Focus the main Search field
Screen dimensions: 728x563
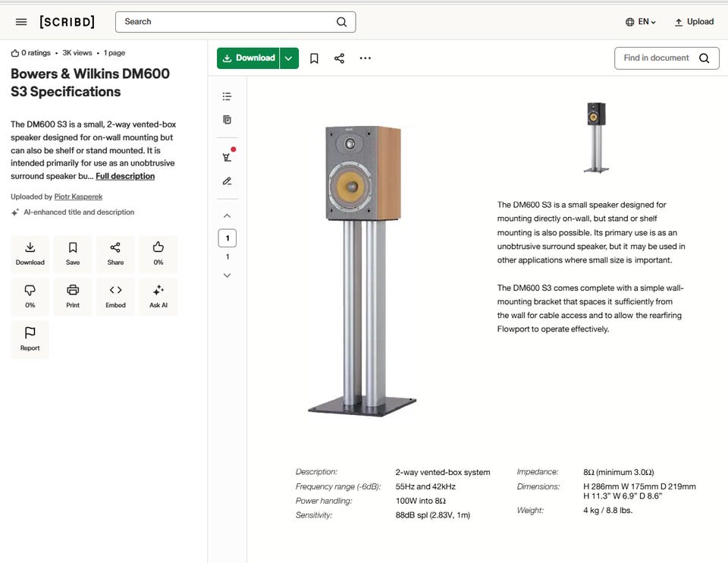[235, 22]
